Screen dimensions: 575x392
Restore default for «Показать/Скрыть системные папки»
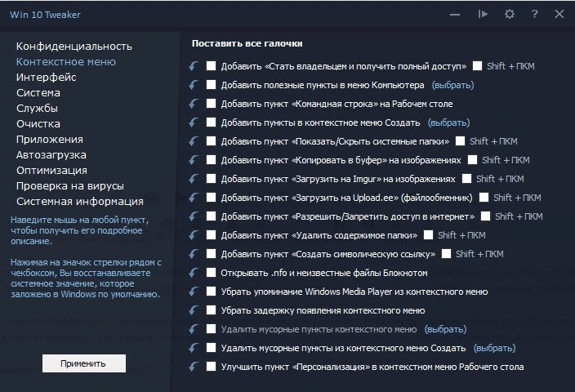(x=194, y=141)
